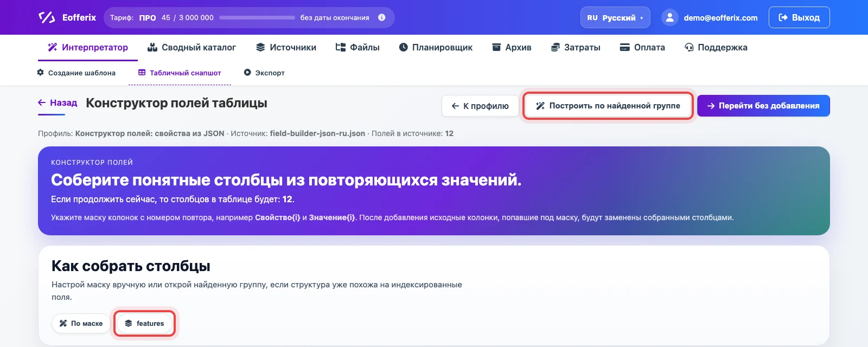Click the ПРО tariff name

click(148, 17)
